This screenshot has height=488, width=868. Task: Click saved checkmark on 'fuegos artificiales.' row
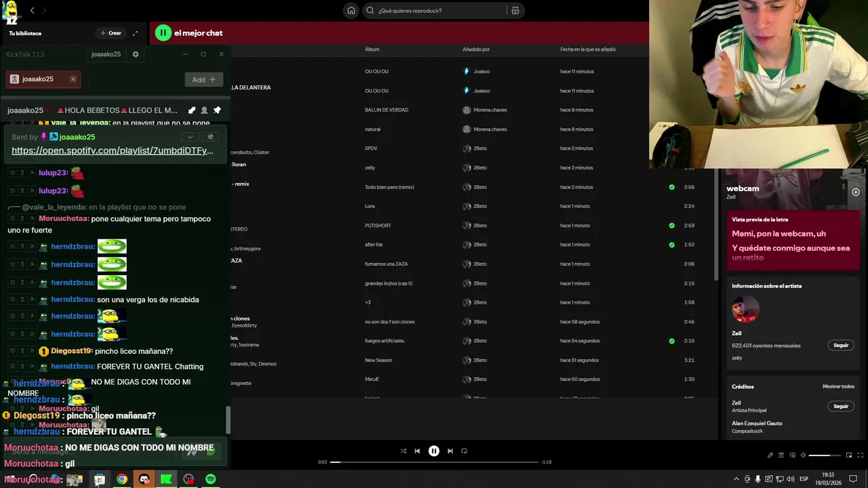pyautogui.click(x=671, y=341)
